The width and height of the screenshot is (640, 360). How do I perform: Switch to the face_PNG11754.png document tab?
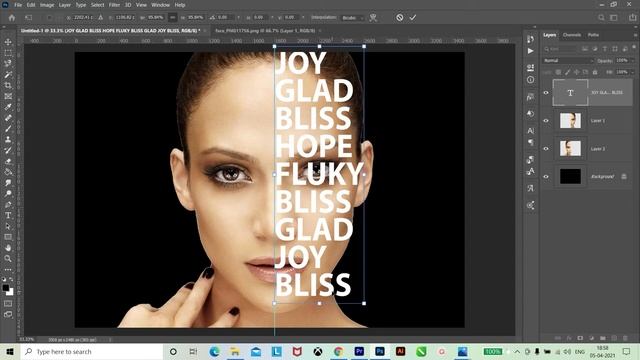[265, 31]
